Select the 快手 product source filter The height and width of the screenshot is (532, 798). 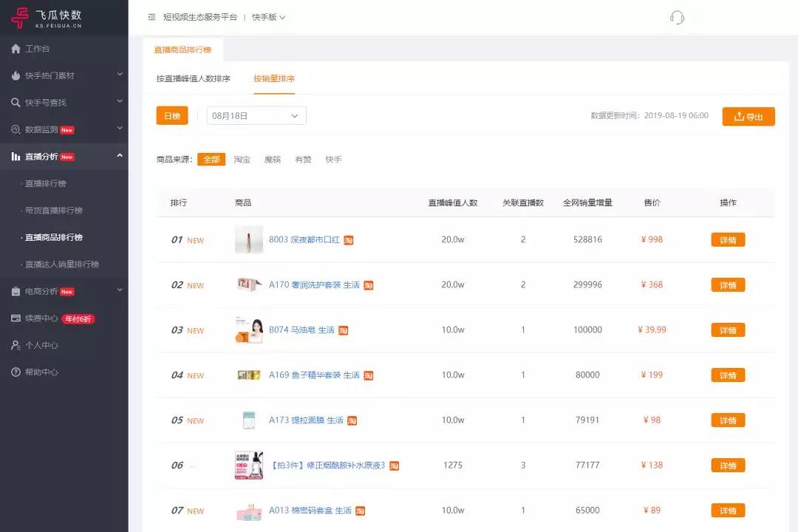tap(333, 159)
